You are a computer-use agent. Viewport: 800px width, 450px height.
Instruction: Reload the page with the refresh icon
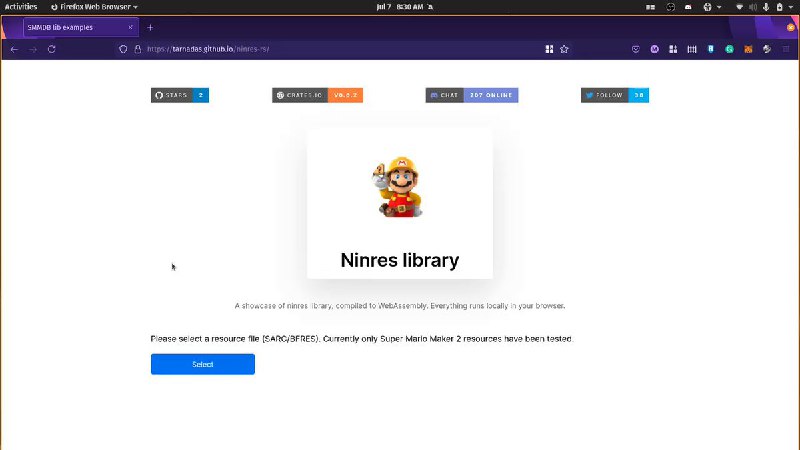52,49
